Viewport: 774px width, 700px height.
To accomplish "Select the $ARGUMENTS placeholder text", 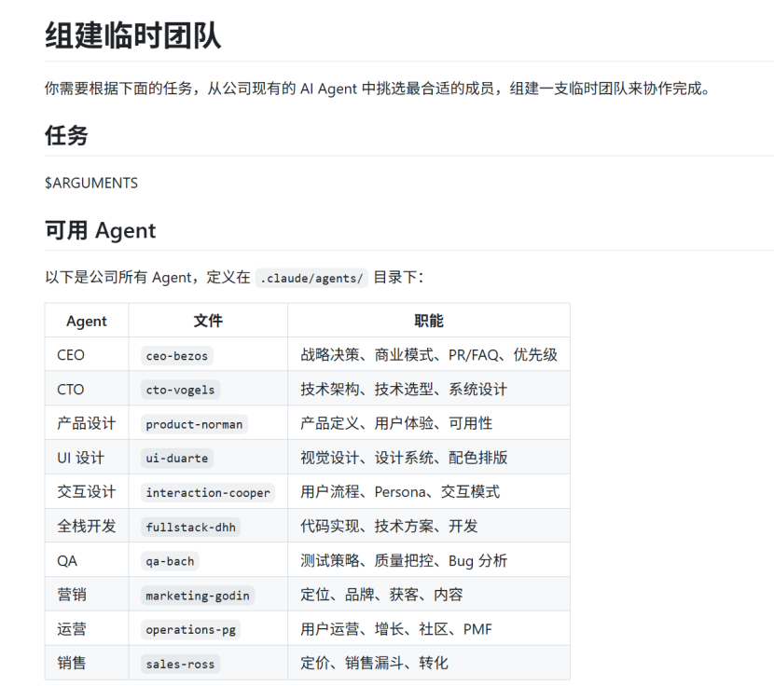I will click(91, 183).
